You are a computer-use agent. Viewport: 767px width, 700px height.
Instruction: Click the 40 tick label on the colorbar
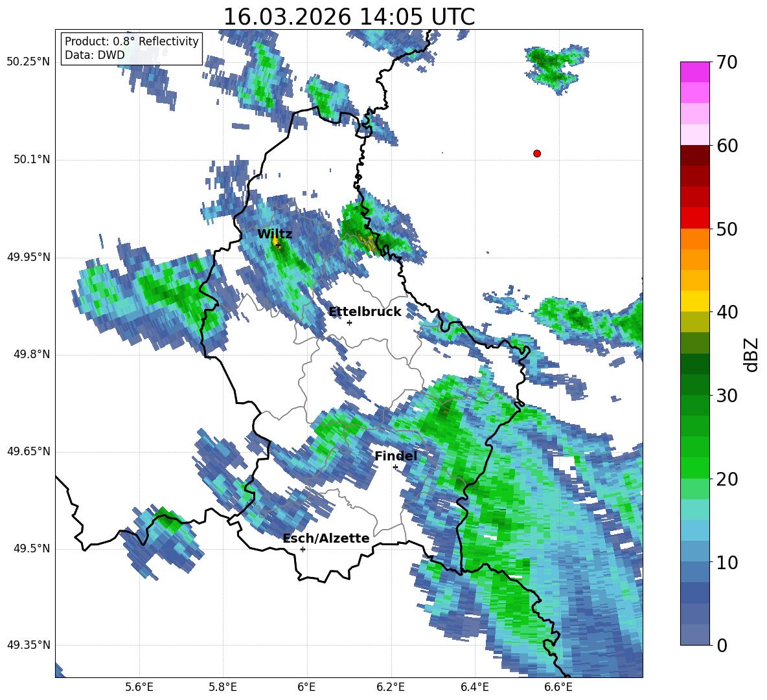tap(727, 312)
